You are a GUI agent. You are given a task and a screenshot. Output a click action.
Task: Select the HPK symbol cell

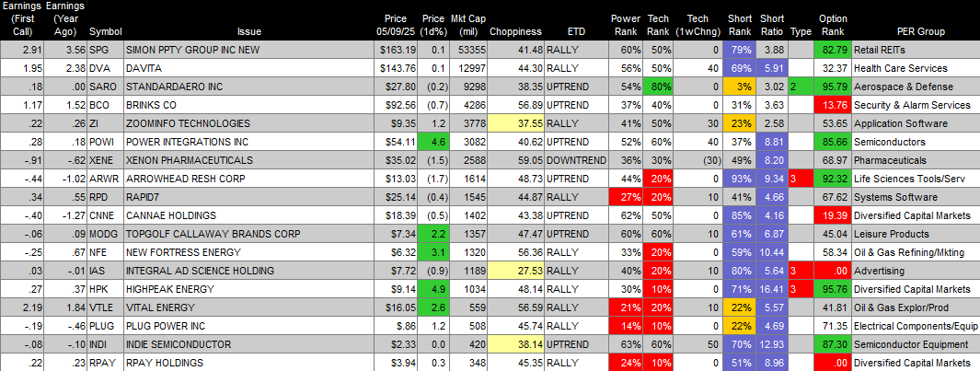click(105, 289)
